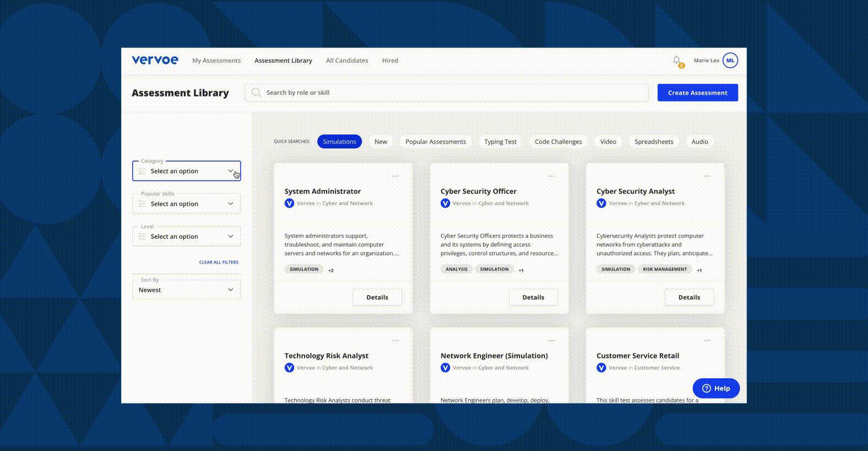Open System Administrator card options menu
Image resolution: width=868 pixels, height=451 pixels.
pyautogui.click(x=395, y=176)
